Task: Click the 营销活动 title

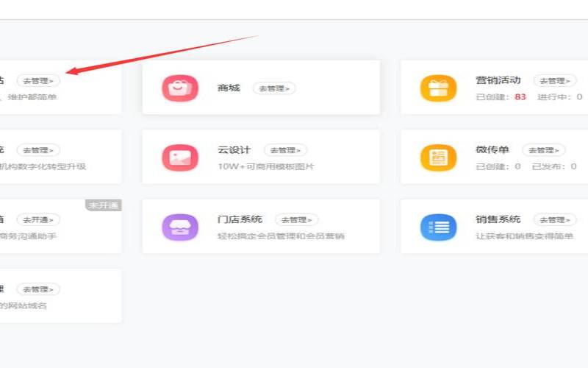Action: 498,80
